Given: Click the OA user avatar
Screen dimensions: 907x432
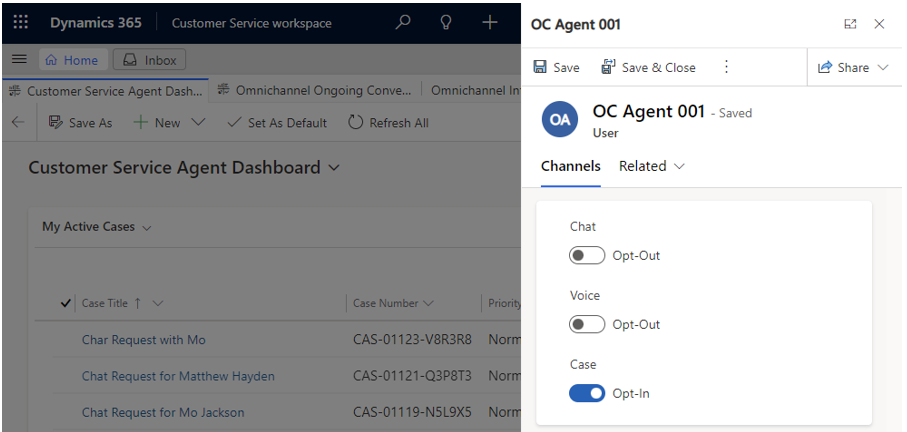Looking at the screenshot, I should [559, 120].
